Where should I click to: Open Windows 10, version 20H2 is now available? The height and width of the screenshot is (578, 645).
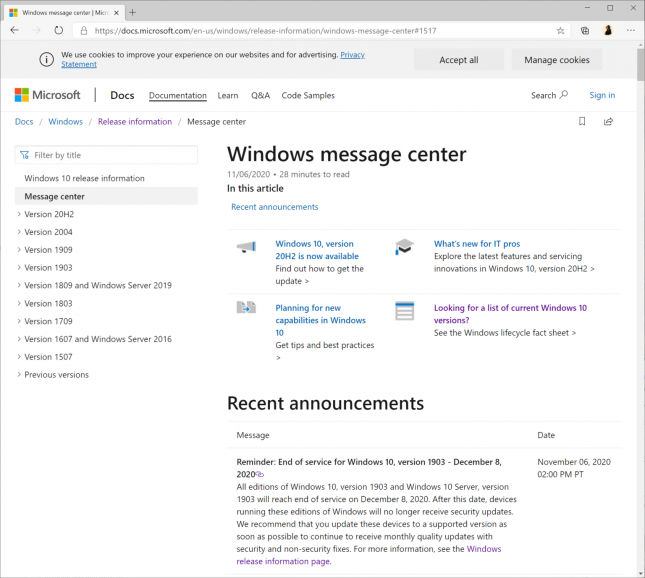[317, 250]
